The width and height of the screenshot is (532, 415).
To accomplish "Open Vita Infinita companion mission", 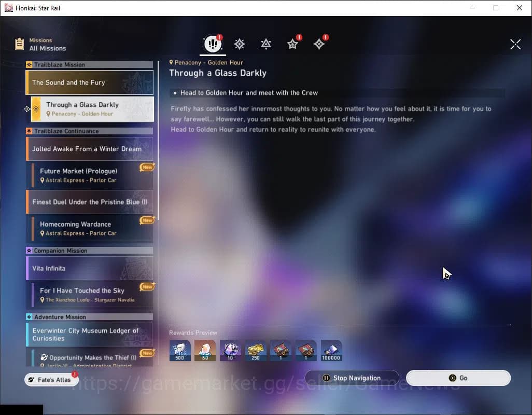I will 90,268.
